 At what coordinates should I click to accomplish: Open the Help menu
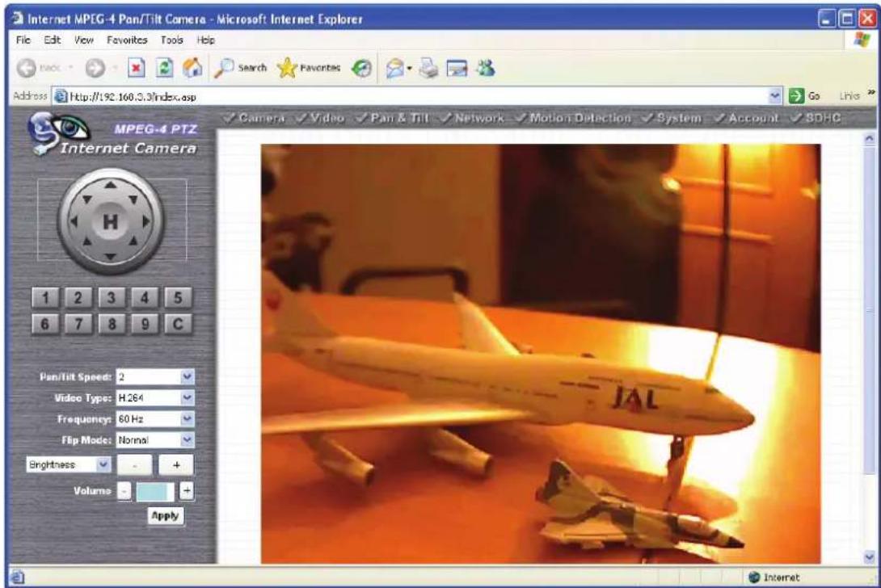point(205,40)
